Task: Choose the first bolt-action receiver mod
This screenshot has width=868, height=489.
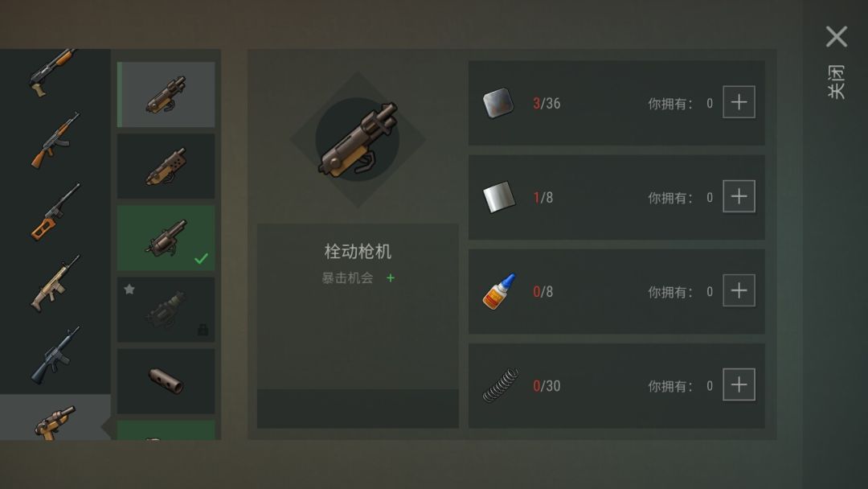Action: [x=166, y=95]
